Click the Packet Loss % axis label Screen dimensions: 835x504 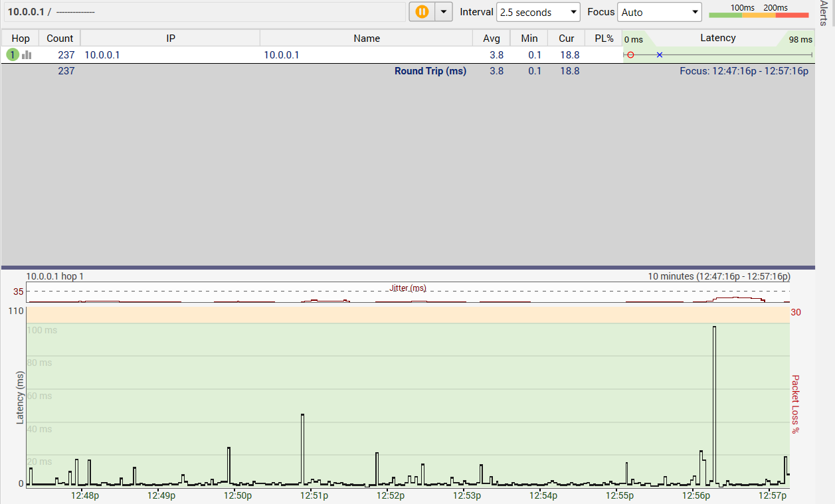pos(795,404)
